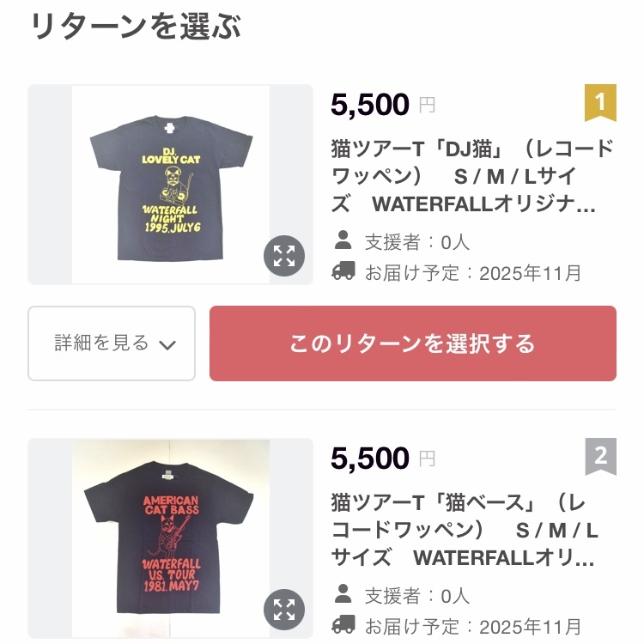This screenshot has height=644, width=644.
Task: Click the gold number 1 ribbon badge
Action: [x=600, y=103]
